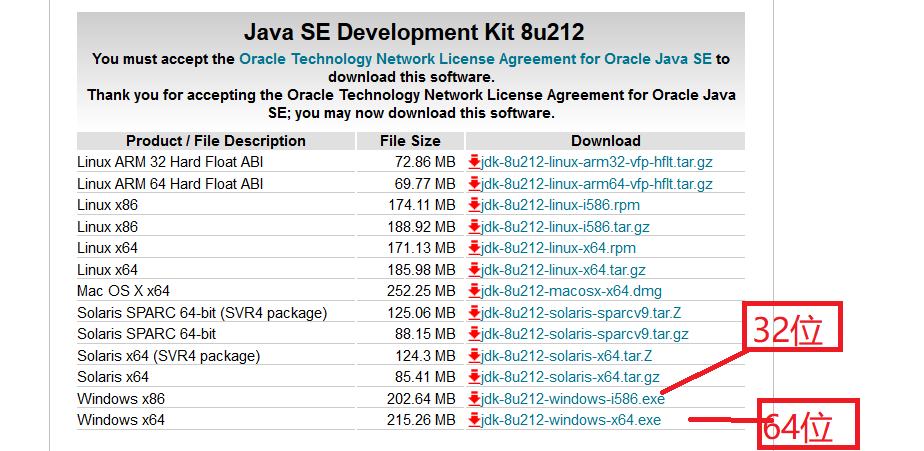
Task: Click the 85.41 MB file size
Action: (425, 377)
